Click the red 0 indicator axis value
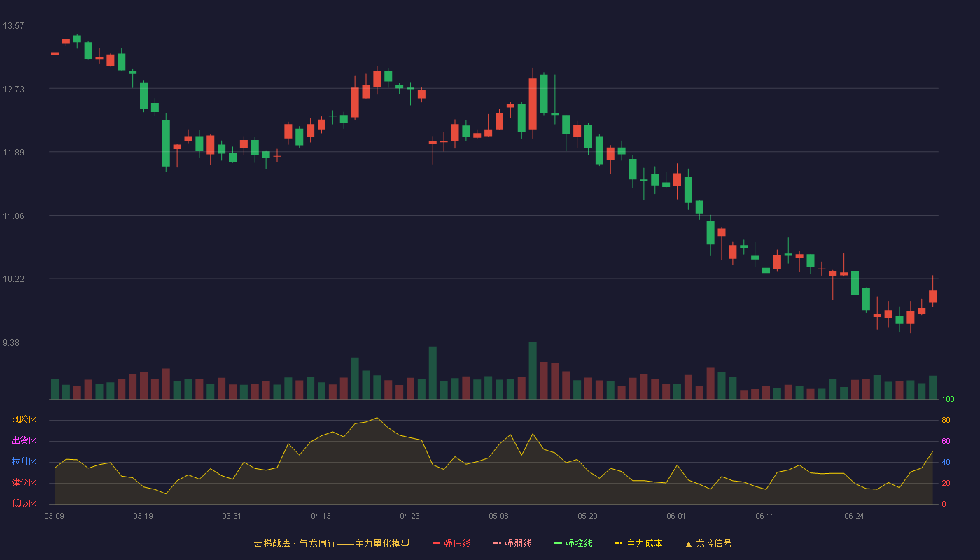Screen dimensions: 980x560 pos(944,504)
